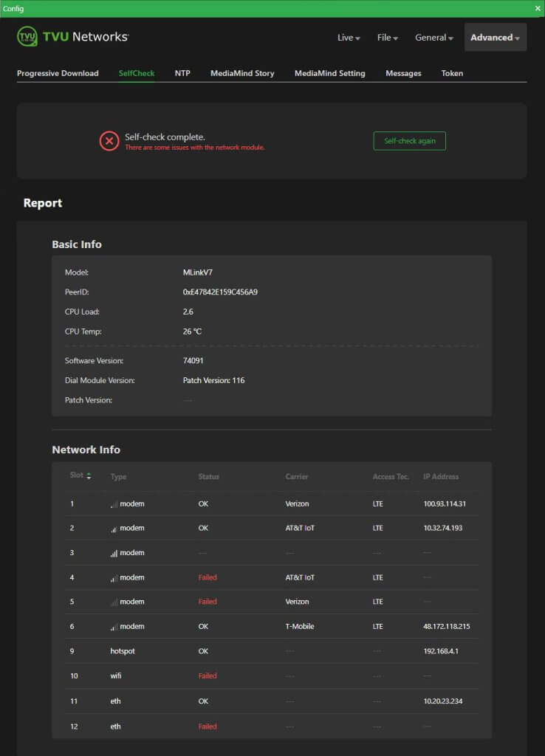Click eth IP address 10.20.23.234
This screenshot has height=756, width=545.
(443, 701)
